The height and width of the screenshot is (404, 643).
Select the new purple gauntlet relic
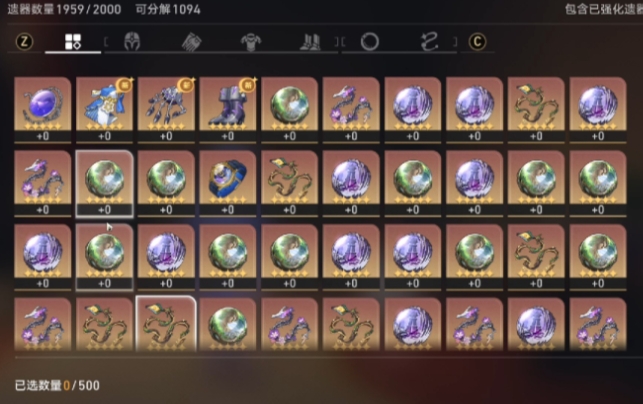pyautogui.click(x=166, y=110)
